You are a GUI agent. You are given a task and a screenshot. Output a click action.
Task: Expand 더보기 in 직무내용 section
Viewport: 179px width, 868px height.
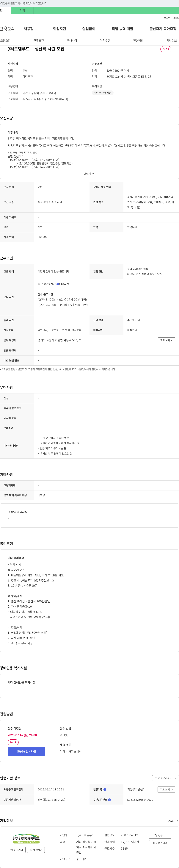pos(89,174)
